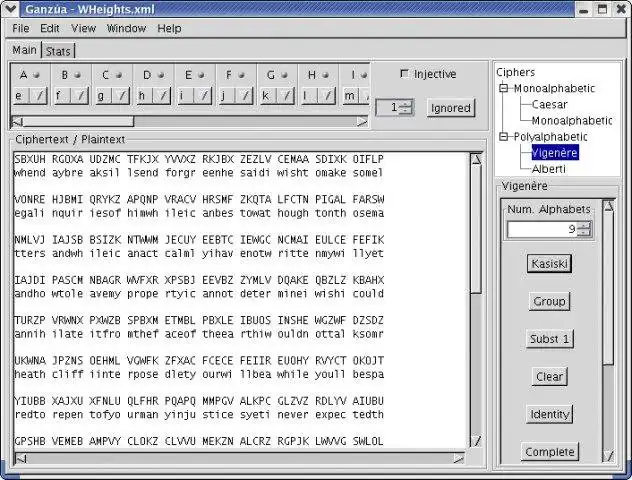Viewport: 632px width, 480px height.
Task: Open the Edit menu
Action: tap(50, 28)
